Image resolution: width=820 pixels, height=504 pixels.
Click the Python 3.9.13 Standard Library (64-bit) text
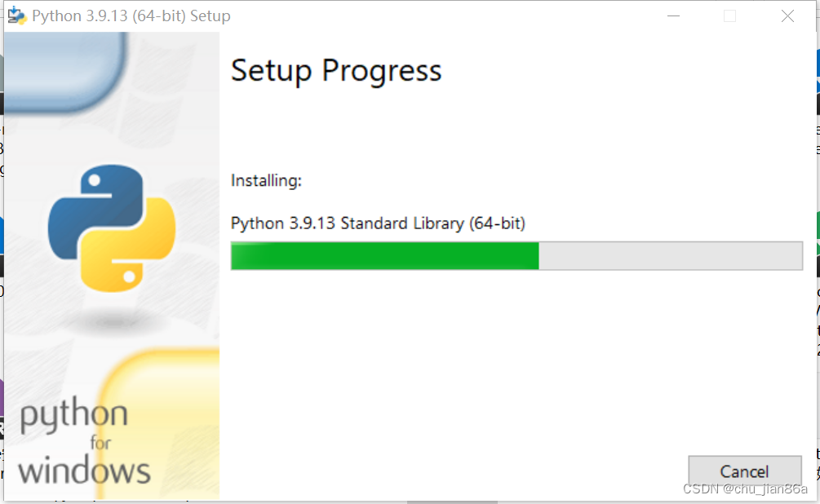(378, 223)
